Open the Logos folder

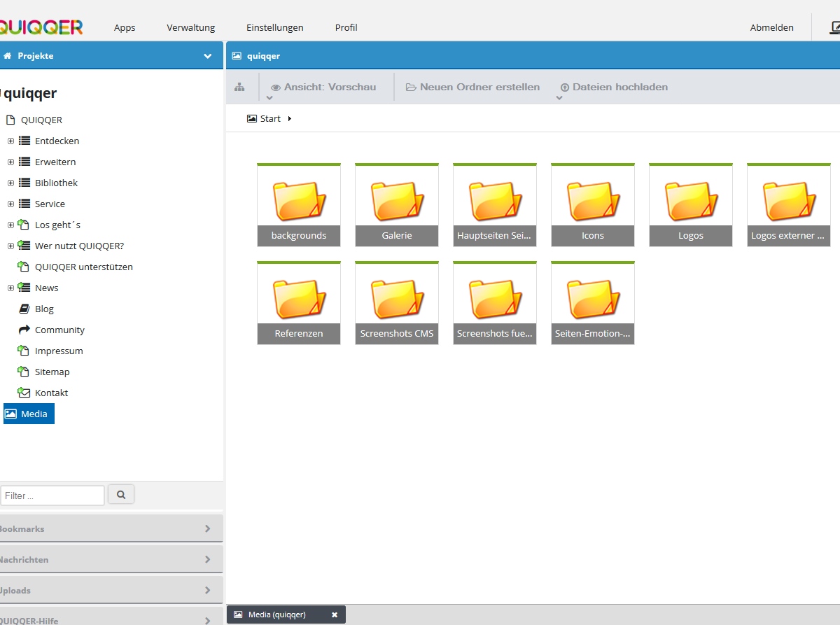coord(691,205)
